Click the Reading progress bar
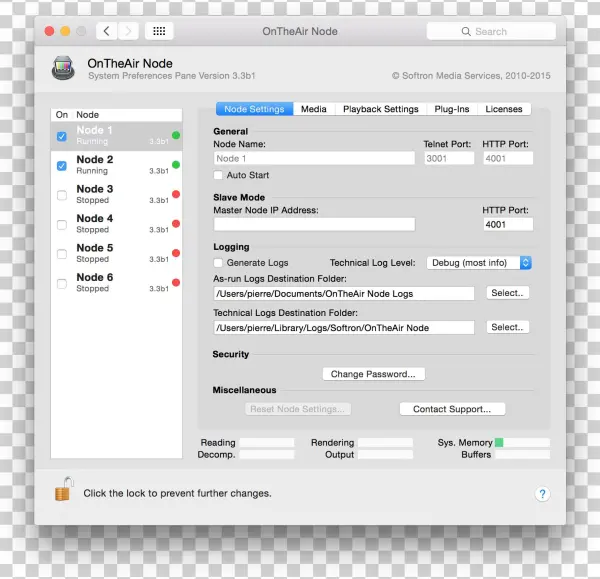 pyautogui.click(x=267, y=443)
